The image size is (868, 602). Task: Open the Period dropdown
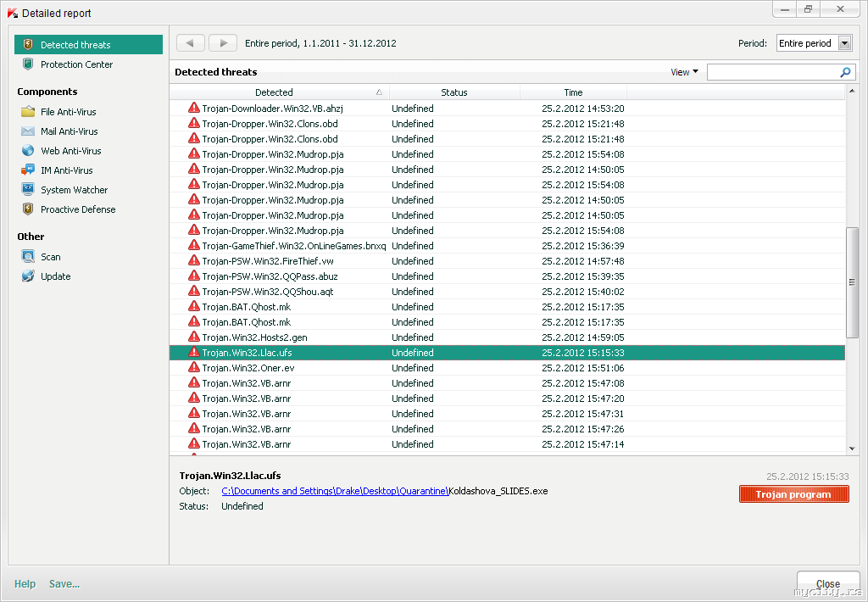844,43
